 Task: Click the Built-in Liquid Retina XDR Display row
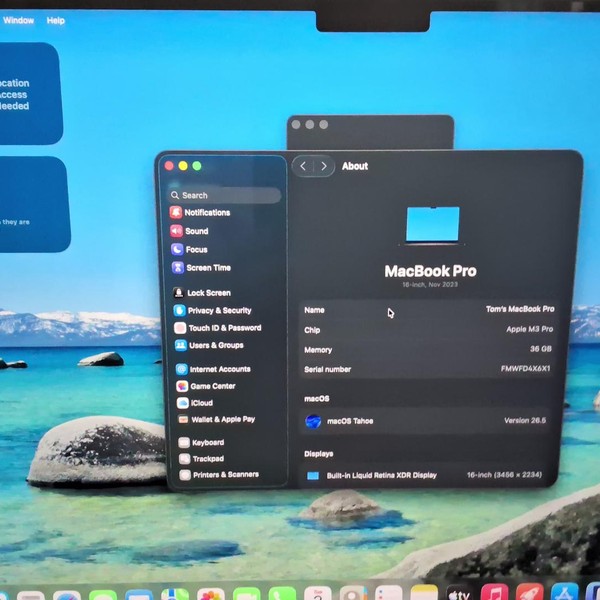[424, 475]
